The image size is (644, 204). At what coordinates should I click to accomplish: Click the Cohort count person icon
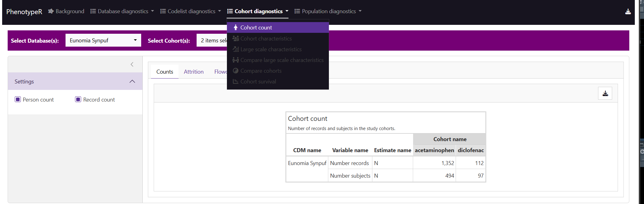tap(235, 28)
